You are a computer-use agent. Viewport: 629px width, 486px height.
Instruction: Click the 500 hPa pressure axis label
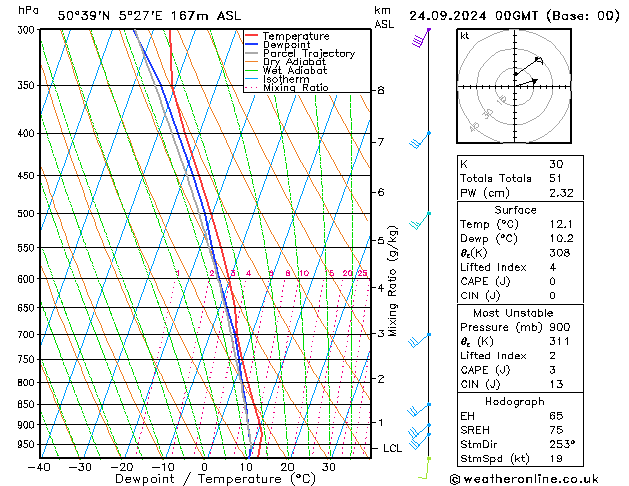coord(26,213)
